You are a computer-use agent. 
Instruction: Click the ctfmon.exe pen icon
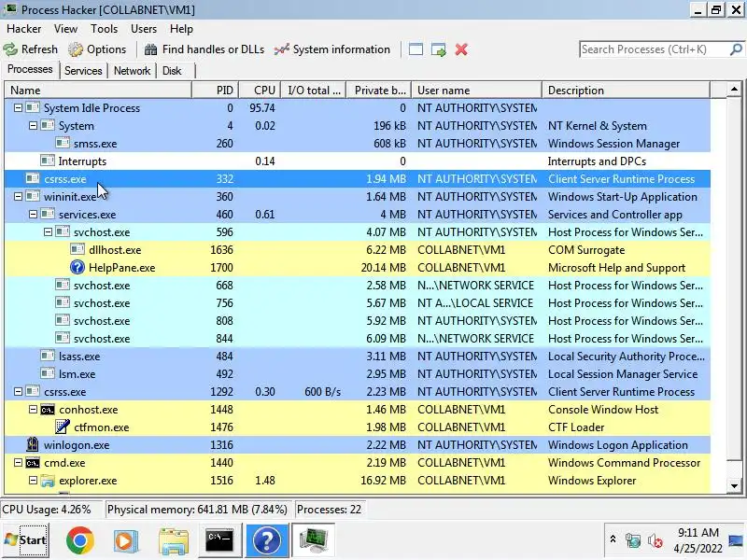pos(63,427)
